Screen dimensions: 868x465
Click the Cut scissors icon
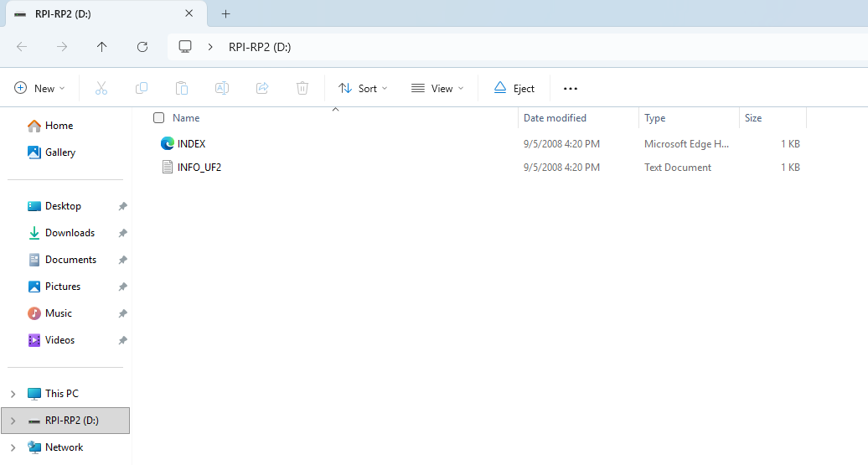click(x=101, y=88)
